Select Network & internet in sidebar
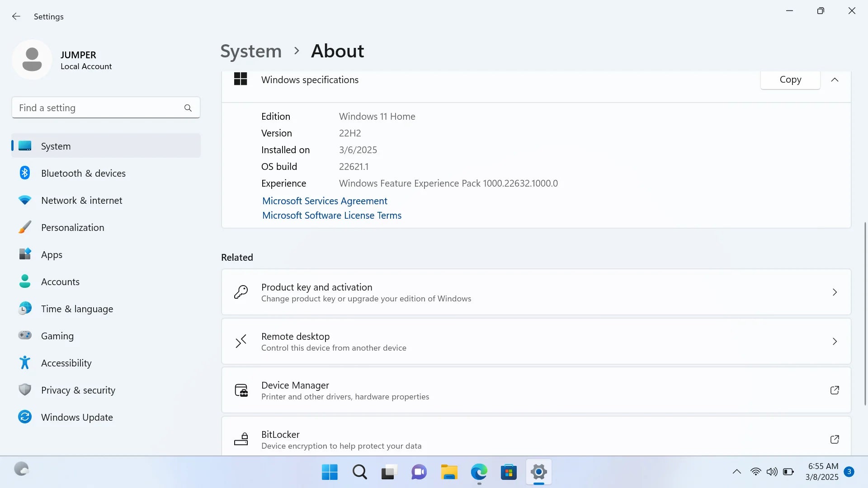868x488 pixels. pos(81,200)
